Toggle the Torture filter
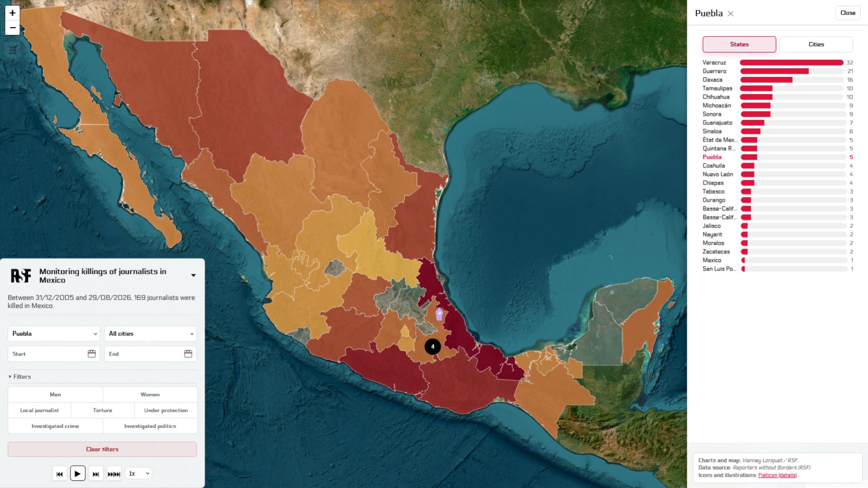868x488 pixels. (103, 410)
